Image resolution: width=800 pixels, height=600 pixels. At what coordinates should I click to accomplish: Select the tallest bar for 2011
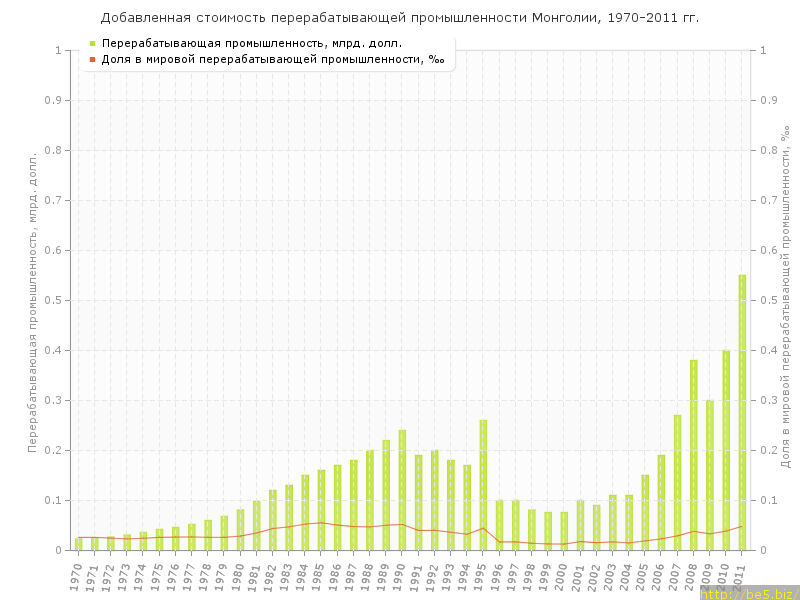tap(742, 412)
